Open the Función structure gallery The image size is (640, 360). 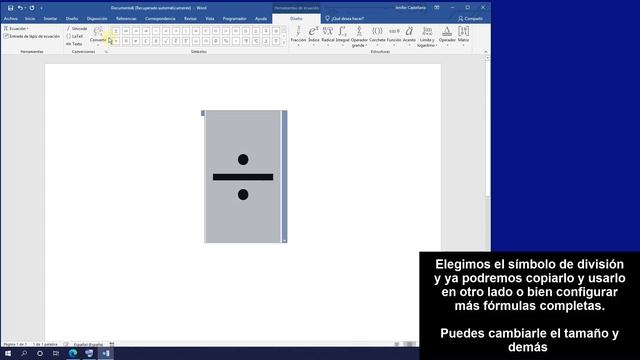(x=394, y=36)
